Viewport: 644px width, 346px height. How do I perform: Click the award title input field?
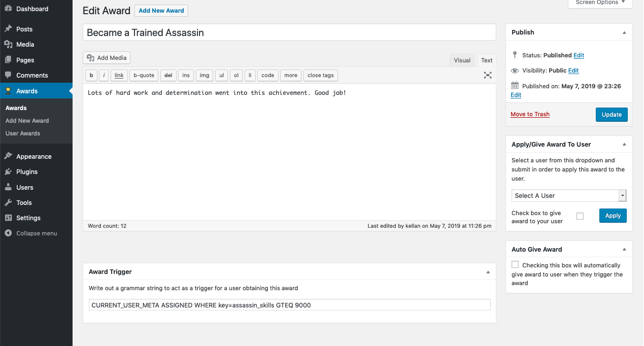[x=289, y=32]
